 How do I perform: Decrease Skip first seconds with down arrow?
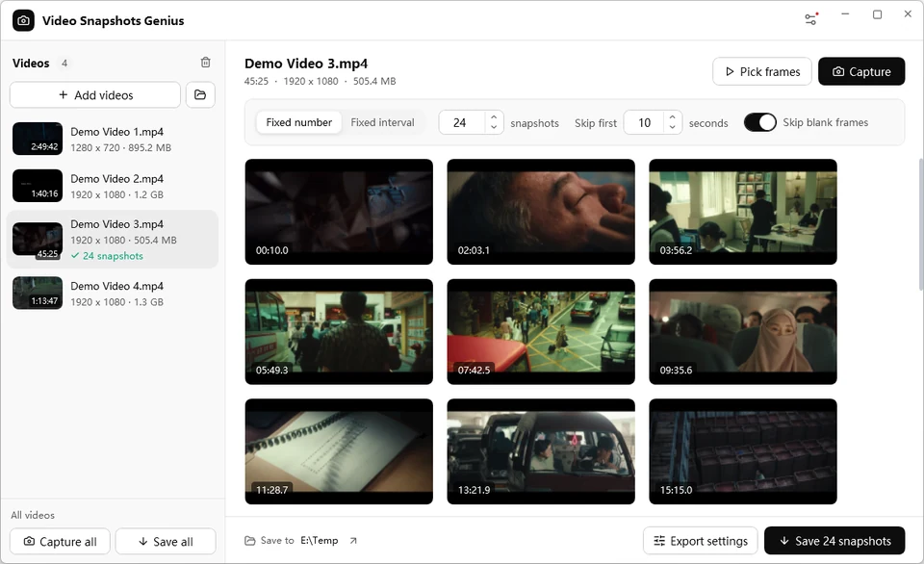tap(673, 127)
